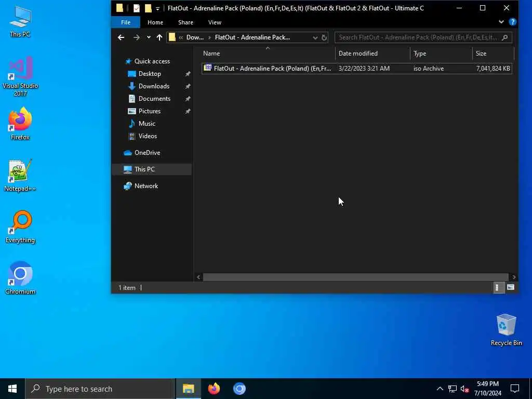Screen dimensions: 532x399
Task: Open Chromium from the taskbar
Action: pyautogui.click(x=239, y=389)
